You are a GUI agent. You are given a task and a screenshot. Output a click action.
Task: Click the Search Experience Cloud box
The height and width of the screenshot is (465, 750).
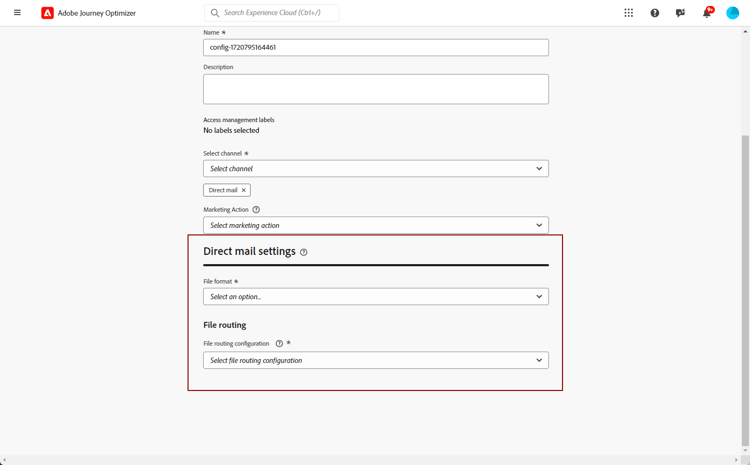(x=272, y=13)
